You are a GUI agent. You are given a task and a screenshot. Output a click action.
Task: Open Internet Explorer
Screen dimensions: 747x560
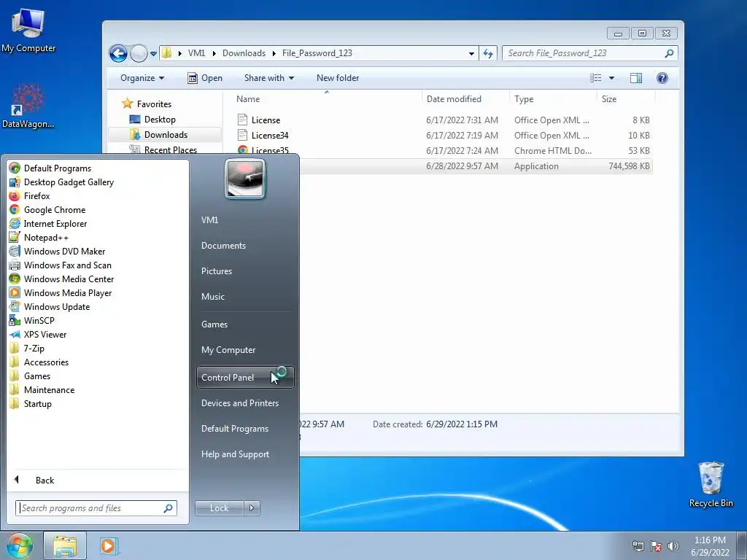55,223
